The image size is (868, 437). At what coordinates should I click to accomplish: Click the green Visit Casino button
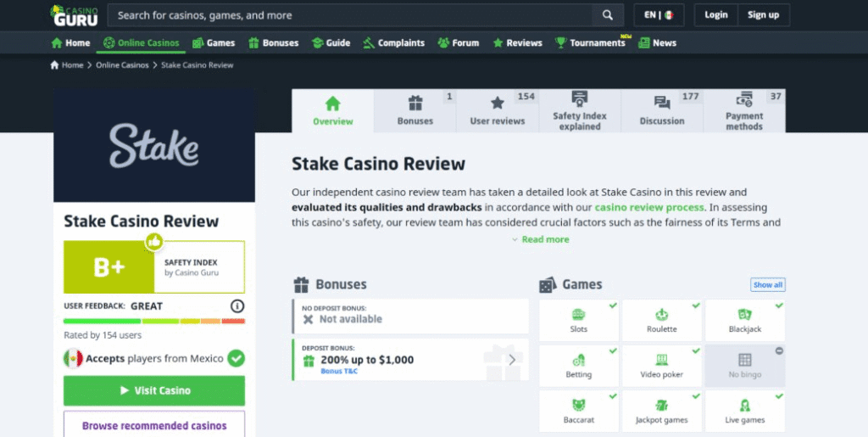pyautogui.click(x=154, y=390)
